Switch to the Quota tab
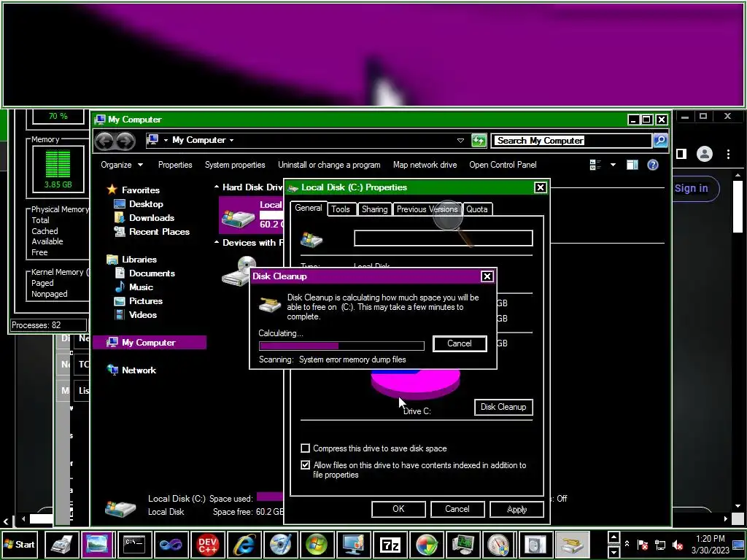The image size is (747, 560). pos(477,209)
